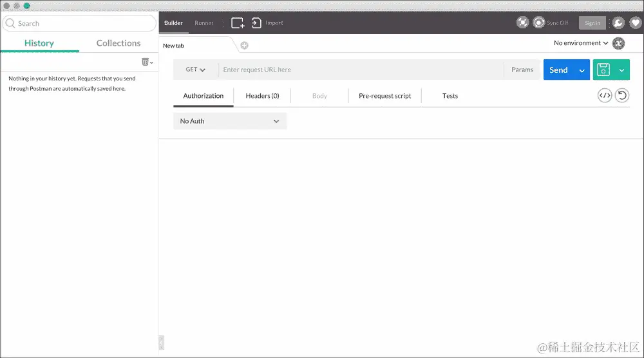644x358 pixels.
Task: Click the heart icon in the header
Action: click(636, 23)
